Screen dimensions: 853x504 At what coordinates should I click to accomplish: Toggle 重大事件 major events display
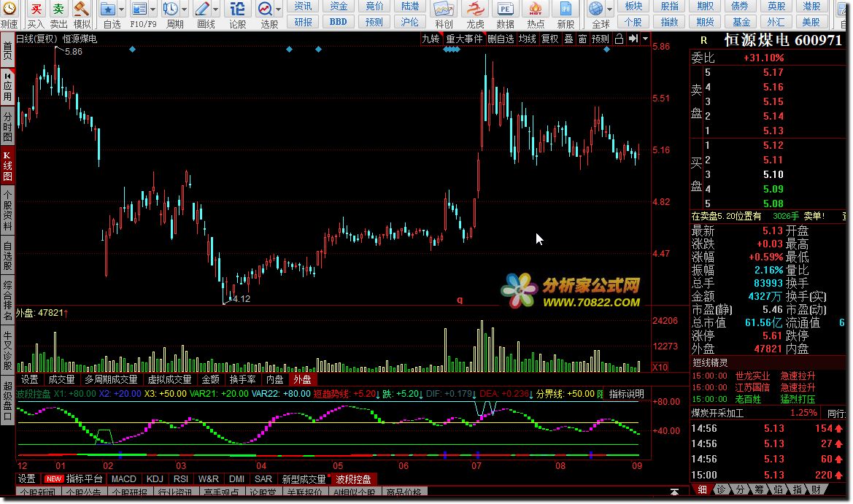[464, 39]
